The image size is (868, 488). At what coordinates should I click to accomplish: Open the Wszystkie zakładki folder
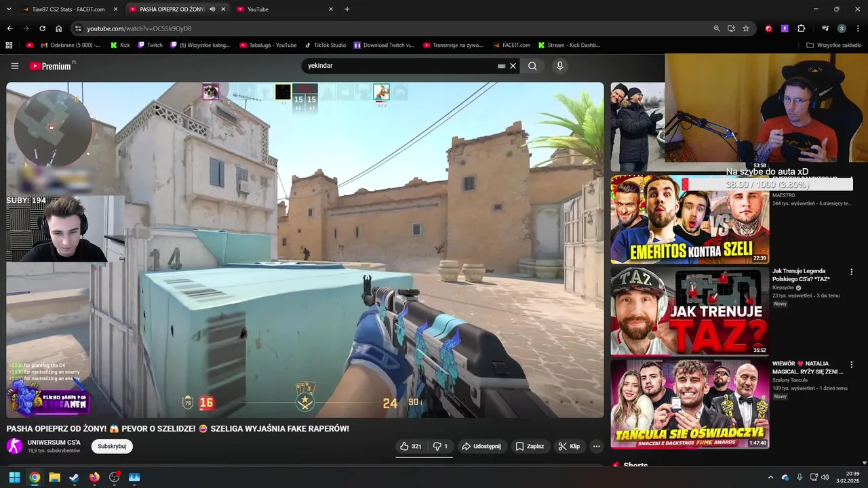click(833, 45)
